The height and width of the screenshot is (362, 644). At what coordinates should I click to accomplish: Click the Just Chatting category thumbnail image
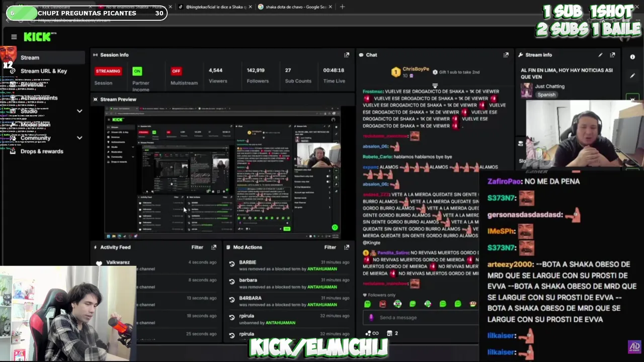tap(527, 90)
